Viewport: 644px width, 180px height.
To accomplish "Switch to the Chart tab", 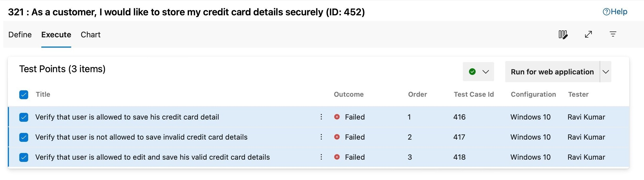I will tap(90, 35).
